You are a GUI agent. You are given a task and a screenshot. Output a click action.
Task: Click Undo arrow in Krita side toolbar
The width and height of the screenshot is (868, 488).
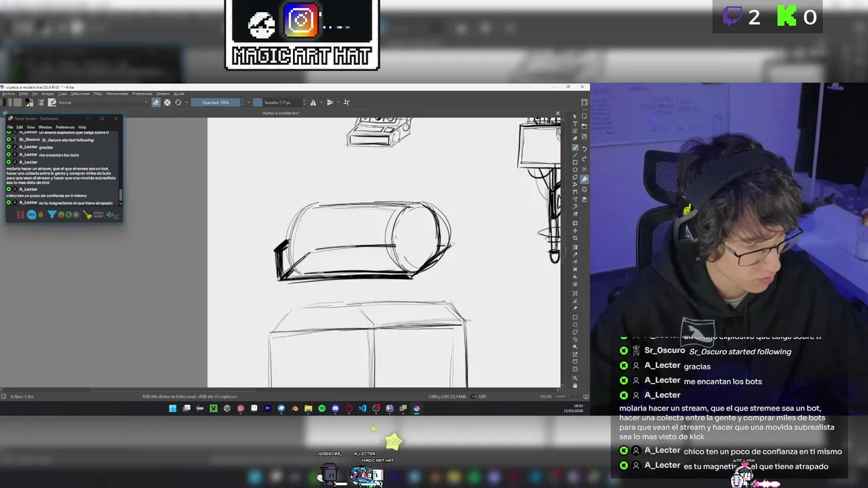point(585,149)
